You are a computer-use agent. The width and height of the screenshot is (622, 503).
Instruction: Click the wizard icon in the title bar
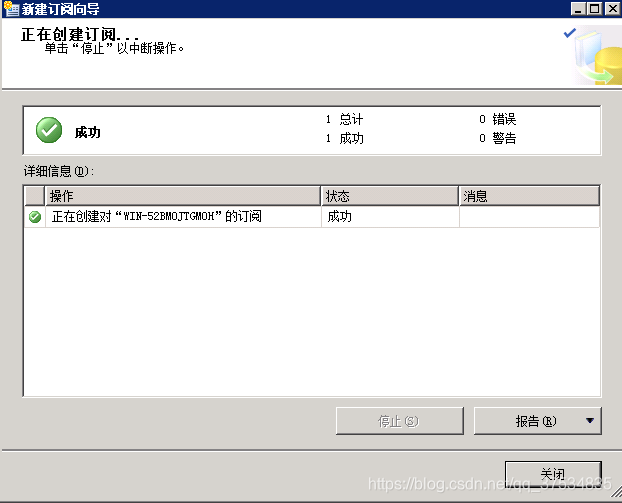(11, 8)
